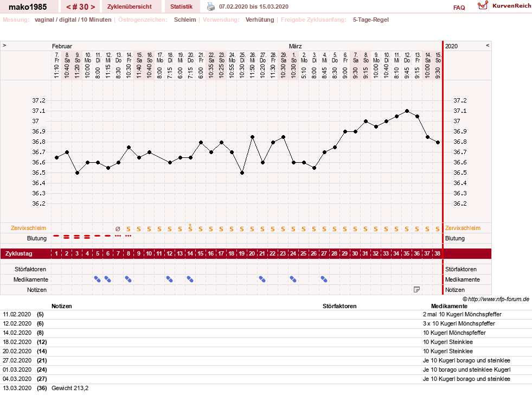The image size is (532, 414).
Task: Click the medication pill icon on cycle day 8
Action: [128, 279]
